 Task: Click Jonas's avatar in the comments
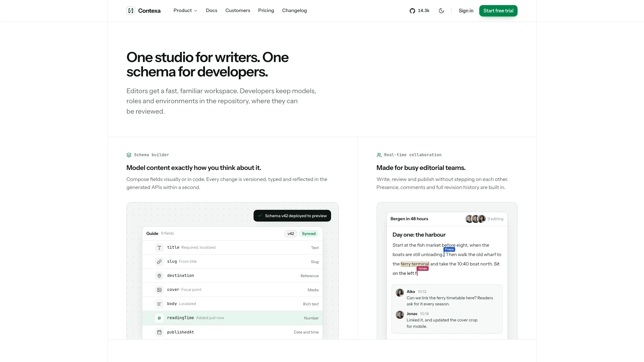pos(400,315)
